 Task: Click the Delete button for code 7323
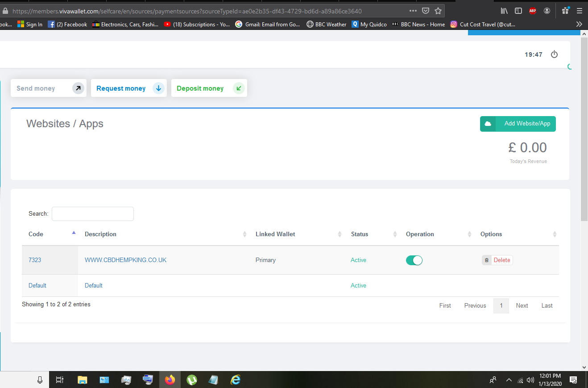pos(501,259)
